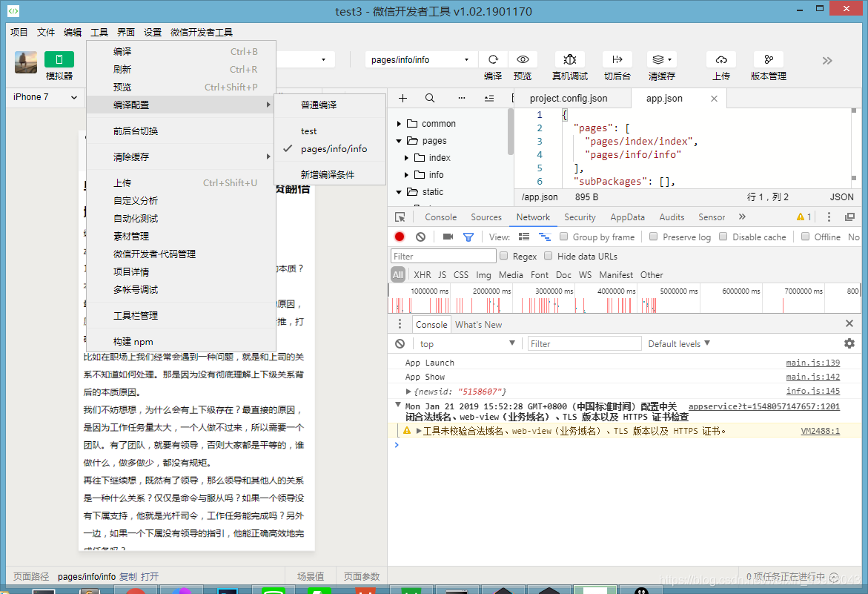Open the iPhone 7 device dropdown
This screenshot has width=868, height=594.
tap(44, 97)
